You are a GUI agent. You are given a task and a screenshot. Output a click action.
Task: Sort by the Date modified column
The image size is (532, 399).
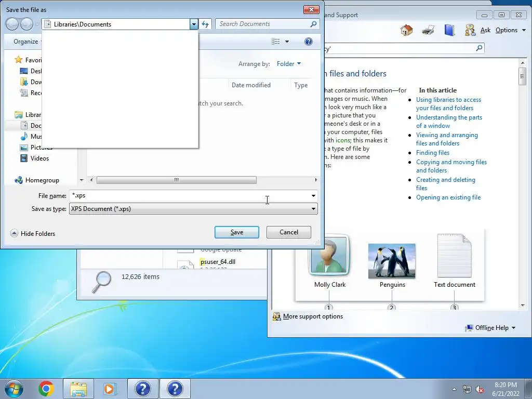tap(251, 85)
